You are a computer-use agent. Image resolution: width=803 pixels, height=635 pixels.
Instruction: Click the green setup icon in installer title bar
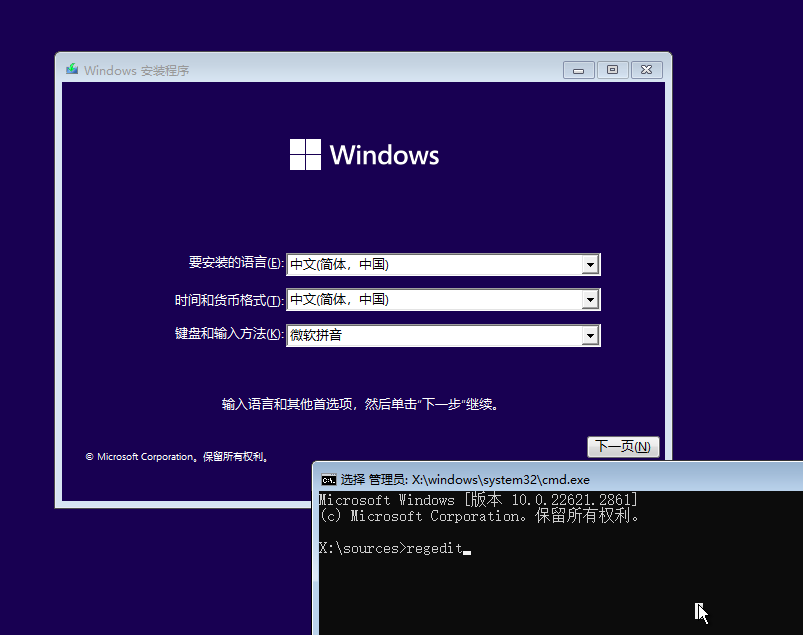(71, 70)
